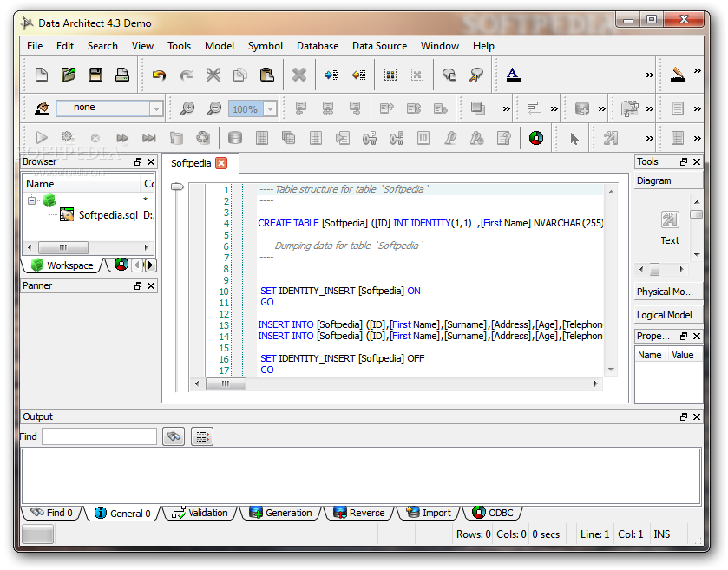
Task: Click the editor vertical scroll down arrow
Action: [611, 370]
